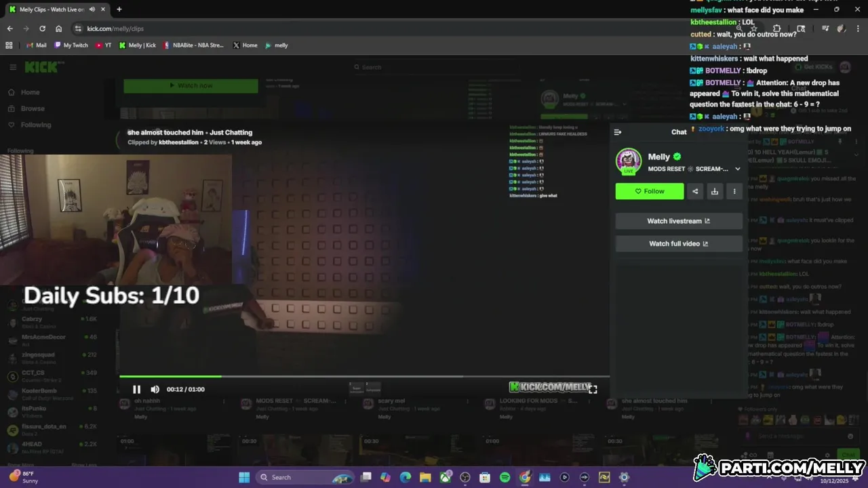The width and height of the screenshot is (868, 488).
Task: View site information icon in address bar
Action: (x=78, y=28)
